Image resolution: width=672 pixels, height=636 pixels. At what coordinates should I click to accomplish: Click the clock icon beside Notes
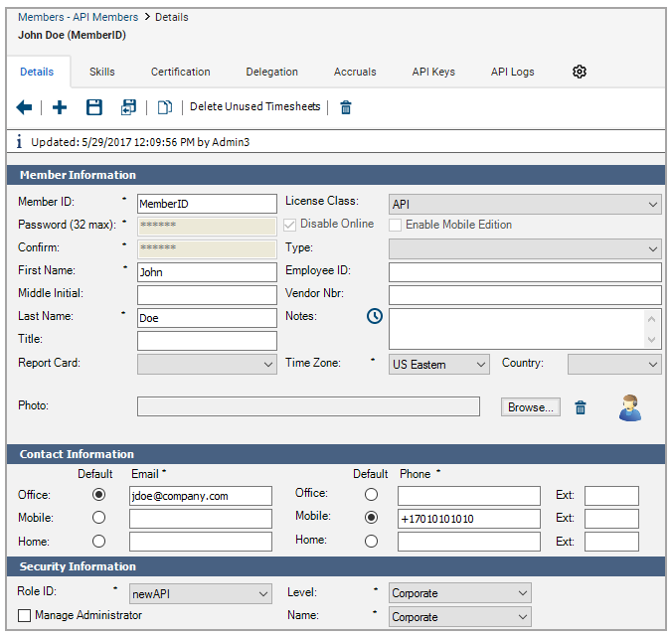pyautogui.click(x=375, y=316)
